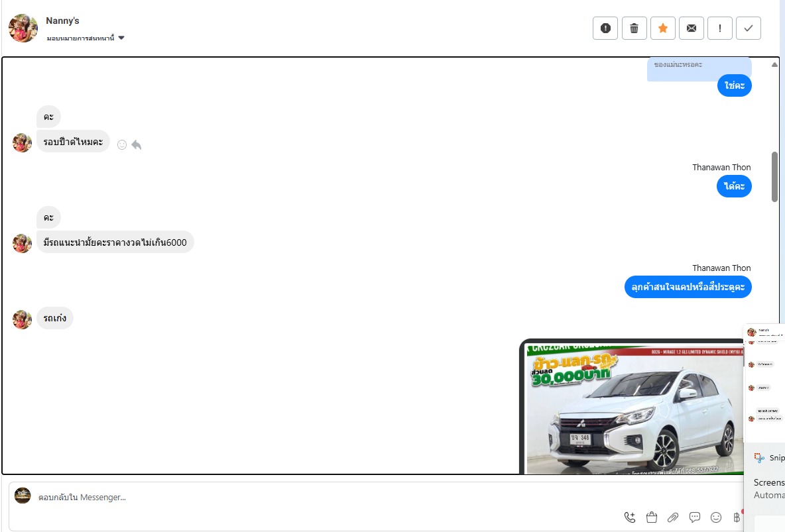Reply to the 'รอบปีาด์ไหมคะ' message
This screenshot has height=532, width=785.
(136, 144)
